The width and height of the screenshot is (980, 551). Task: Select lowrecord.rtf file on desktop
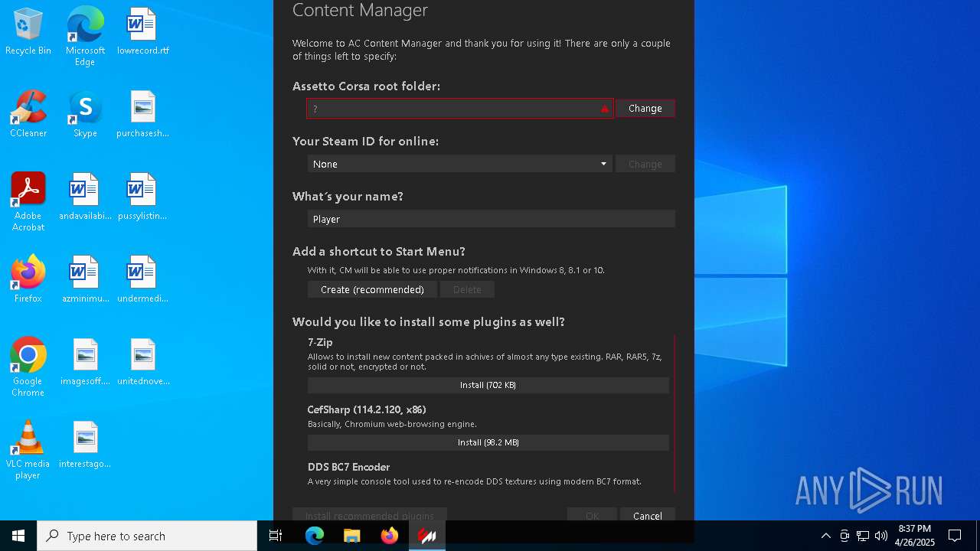point(142,31)
